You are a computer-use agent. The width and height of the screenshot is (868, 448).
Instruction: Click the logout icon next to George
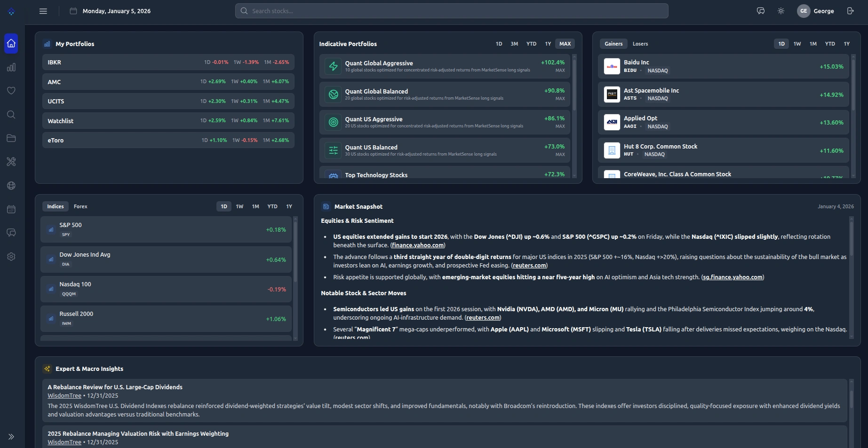click(x=851, y=11)
